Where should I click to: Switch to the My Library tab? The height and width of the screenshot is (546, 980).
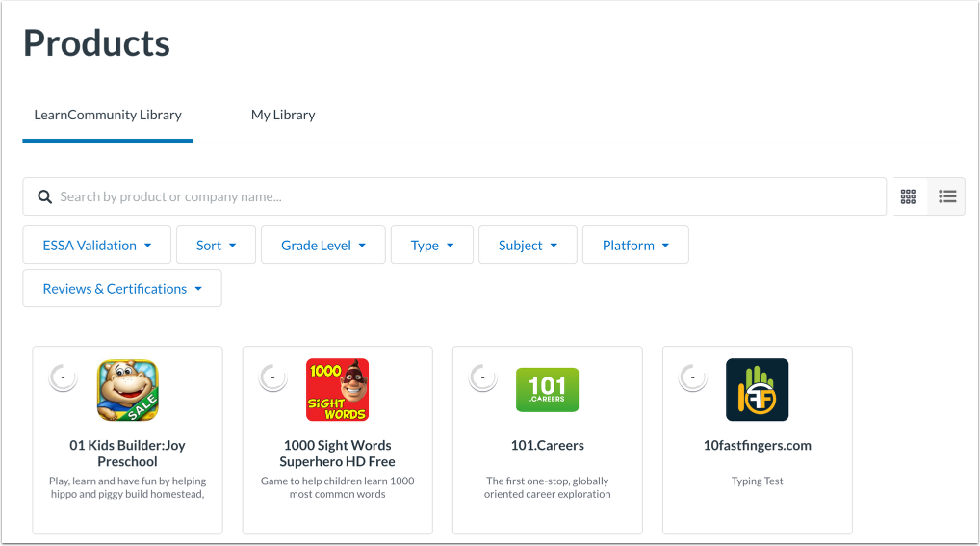click(x=283, y=116)
